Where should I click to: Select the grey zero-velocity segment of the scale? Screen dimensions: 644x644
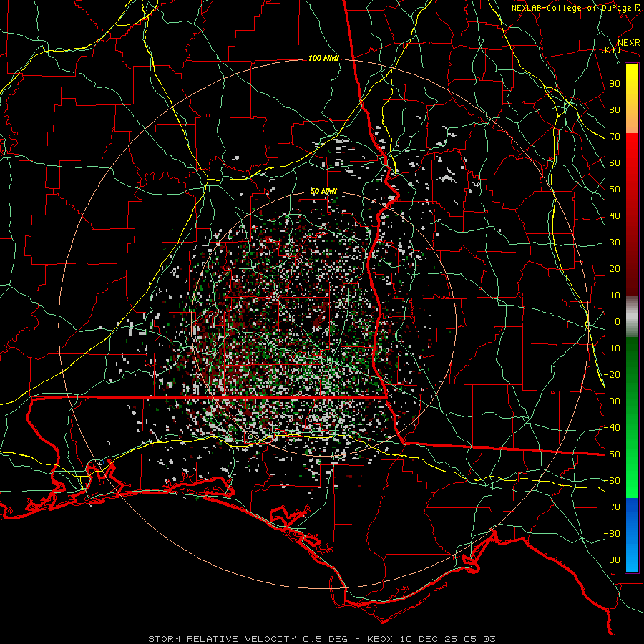coord(632,316)
